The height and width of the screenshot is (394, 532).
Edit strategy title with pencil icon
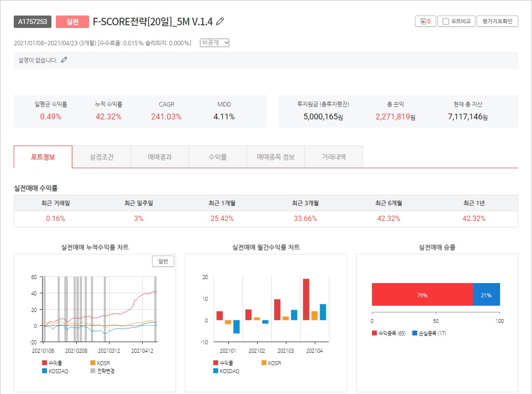tap(220, 21)
